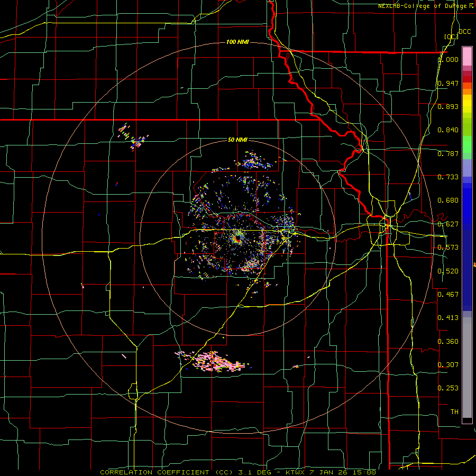
Task: Click the TH label on the legend
Action: click(454, 412)
